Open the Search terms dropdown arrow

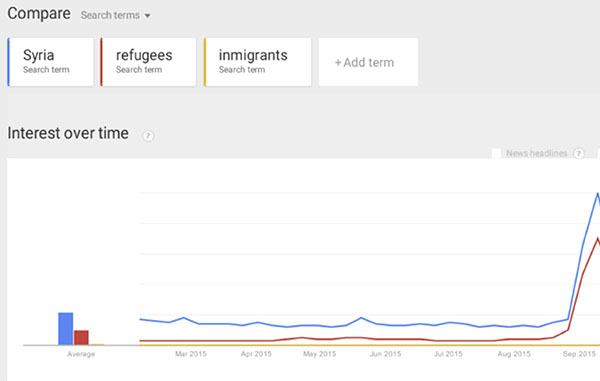147,16
